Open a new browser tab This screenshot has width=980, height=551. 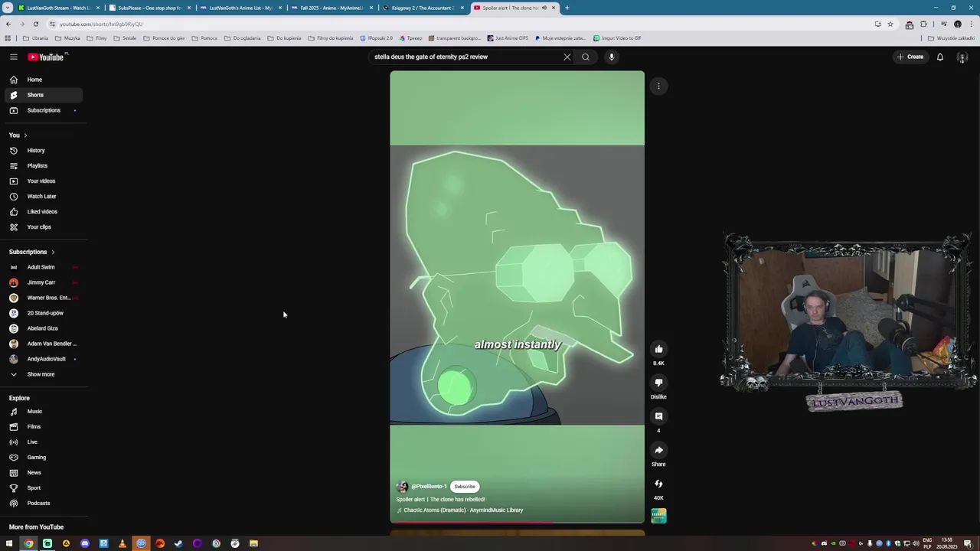coord(567,8)
